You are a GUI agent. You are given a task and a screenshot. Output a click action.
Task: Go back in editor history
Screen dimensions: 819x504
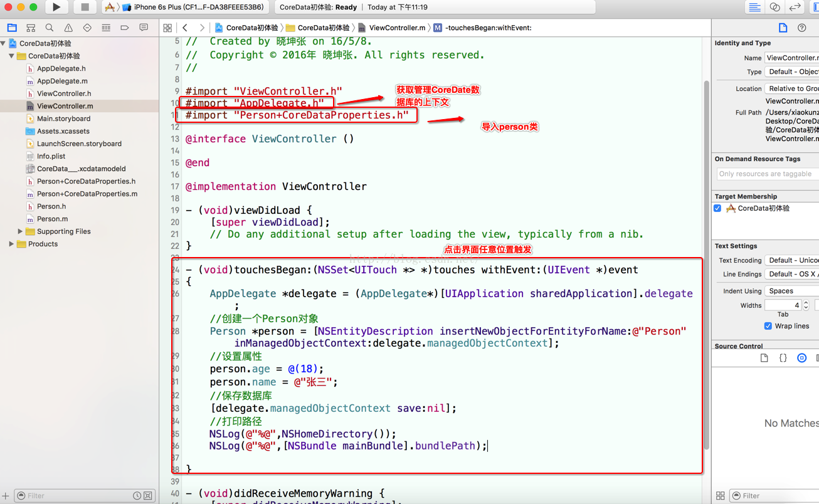[x=186, y=28]
